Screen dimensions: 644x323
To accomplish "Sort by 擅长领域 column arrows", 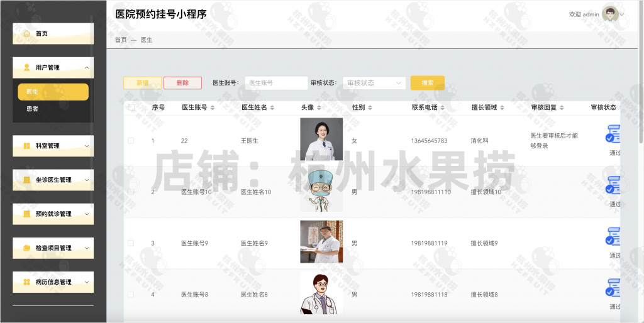I will click(x=502, y=107).
